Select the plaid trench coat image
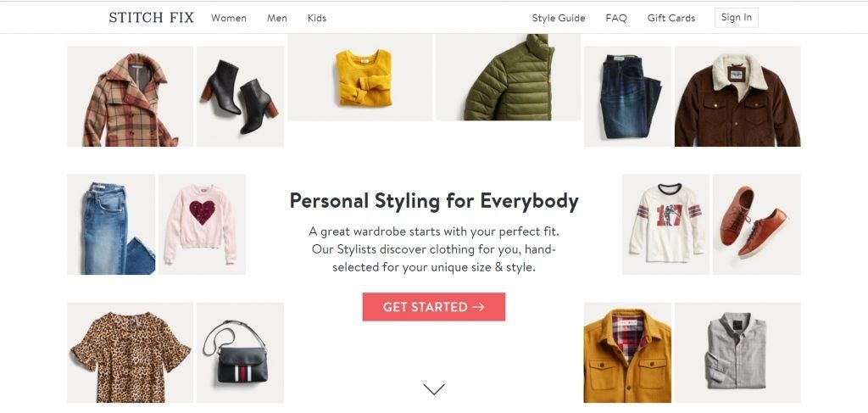The image size is (868, 413). [x=130, y=97]
